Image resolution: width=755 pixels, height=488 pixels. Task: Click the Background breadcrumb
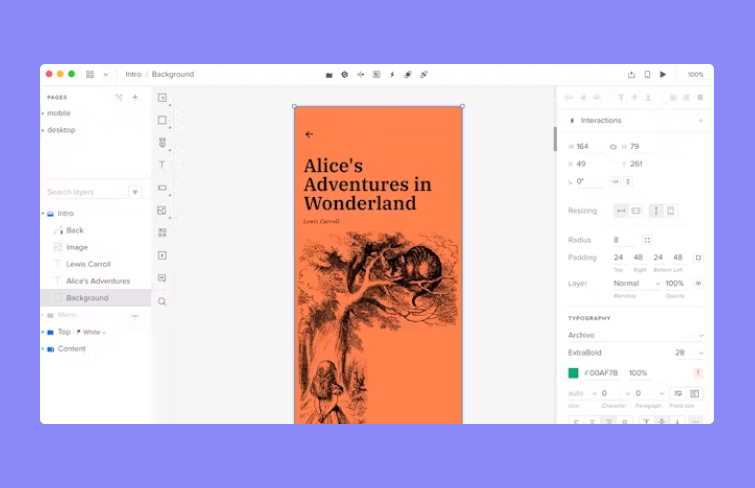[x=173, y=74]
